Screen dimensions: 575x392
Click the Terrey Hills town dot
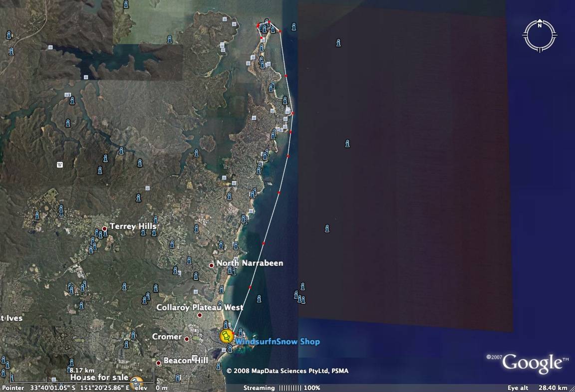104,229
